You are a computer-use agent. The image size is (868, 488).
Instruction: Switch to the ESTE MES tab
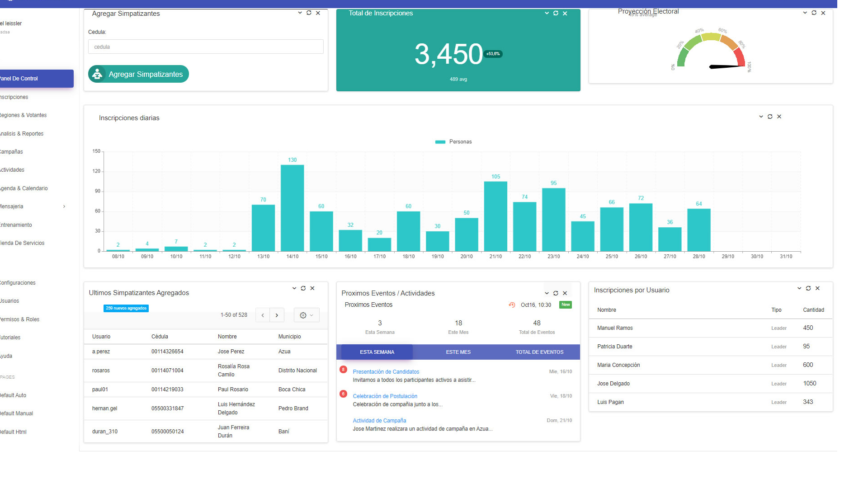click(x=458, y=352)
